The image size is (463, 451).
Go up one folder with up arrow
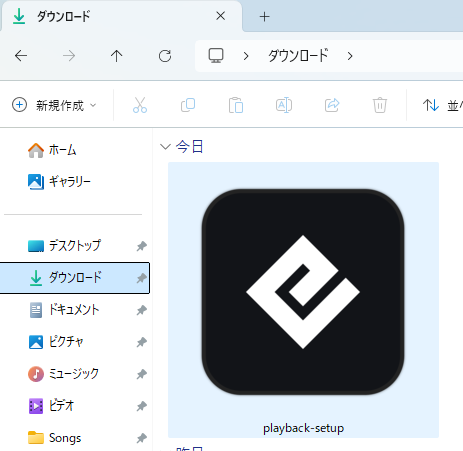[117, 56]
